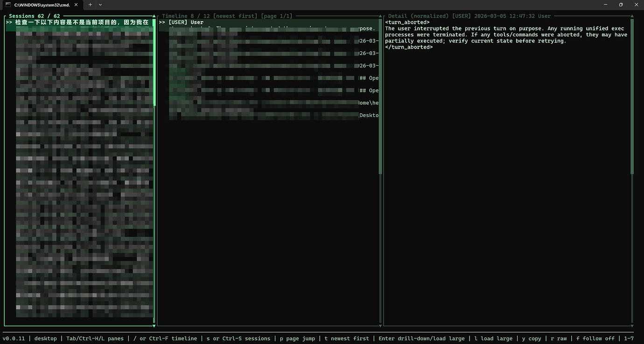This screenshot has height=344, width=644.
Task: Click the t newest first hint
Action: click(347, 338)
